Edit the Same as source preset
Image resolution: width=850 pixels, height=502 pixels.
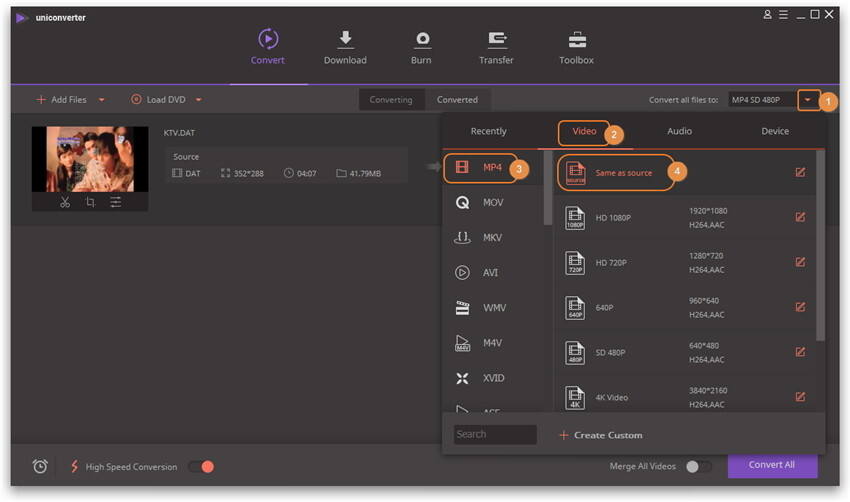(x=800, y=172)
